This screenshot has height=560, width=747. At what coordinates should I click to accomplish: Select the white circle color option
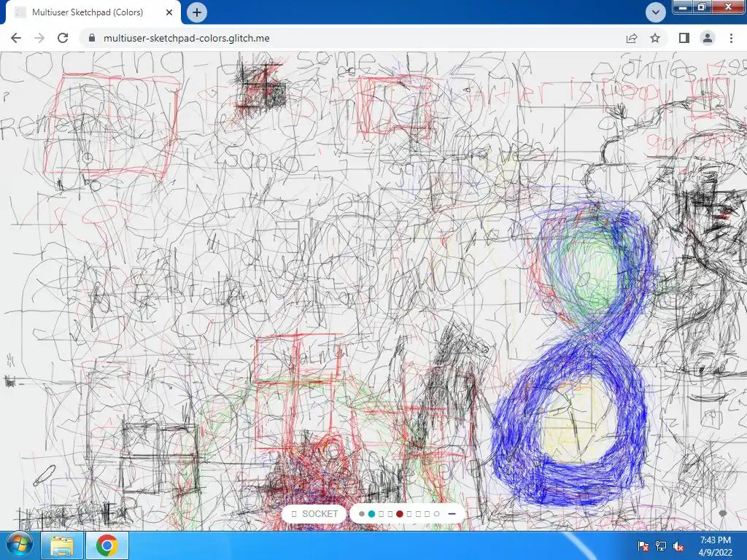436,514
